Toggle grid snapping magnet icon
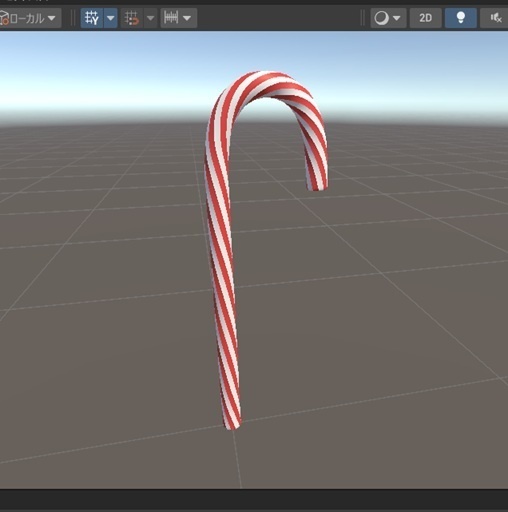Viewport: 508px width, 512px height. tap(131, 18)
